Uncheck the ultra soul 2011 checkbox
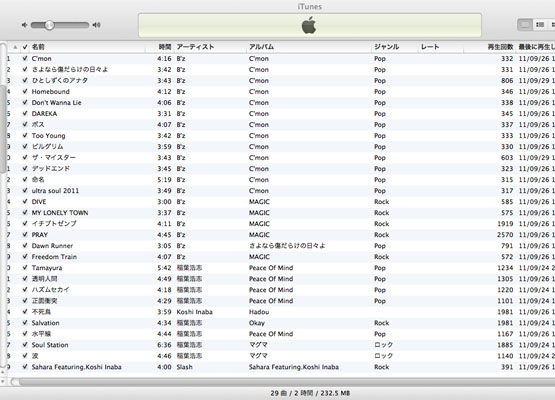Viewport: 555px width, 400px height. click(x=25, y=190)
